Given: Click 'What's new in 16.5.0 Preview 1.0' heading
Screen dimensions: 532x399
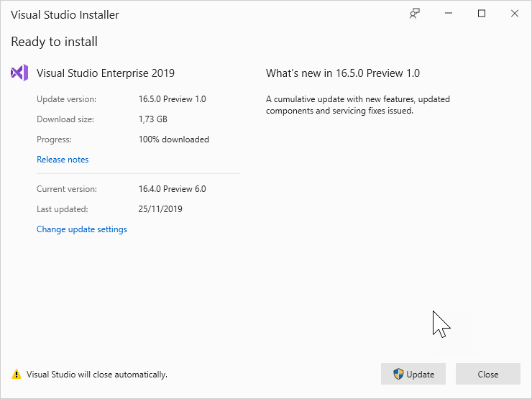Looking at the screenshot, I should [x=343, y=73].
